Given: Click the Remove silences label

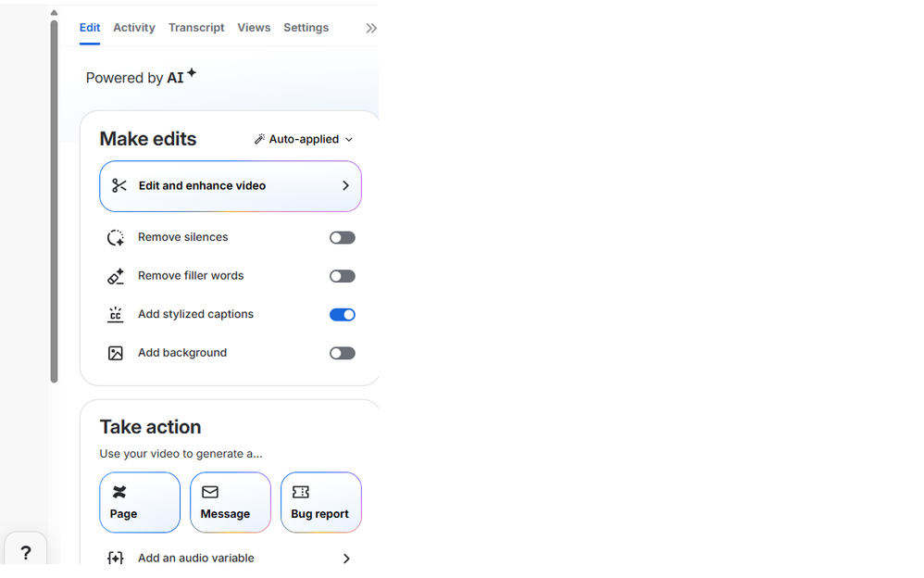Looking at the screenshot, I should (182, 237).
